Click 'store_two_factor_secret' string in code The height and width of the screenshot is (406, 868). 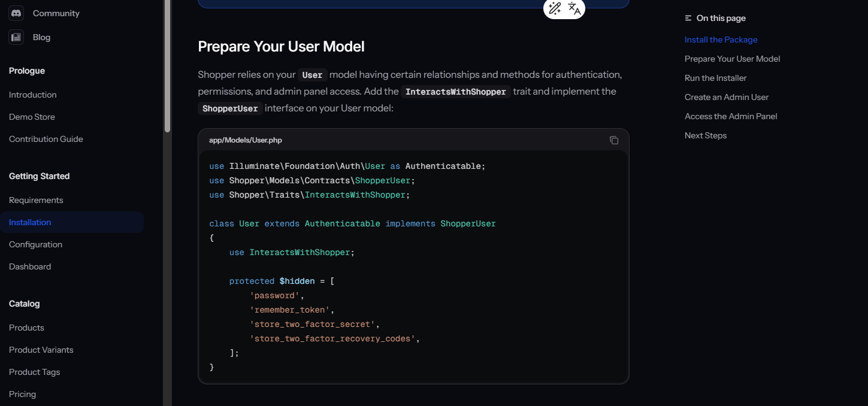pos(312,325)
